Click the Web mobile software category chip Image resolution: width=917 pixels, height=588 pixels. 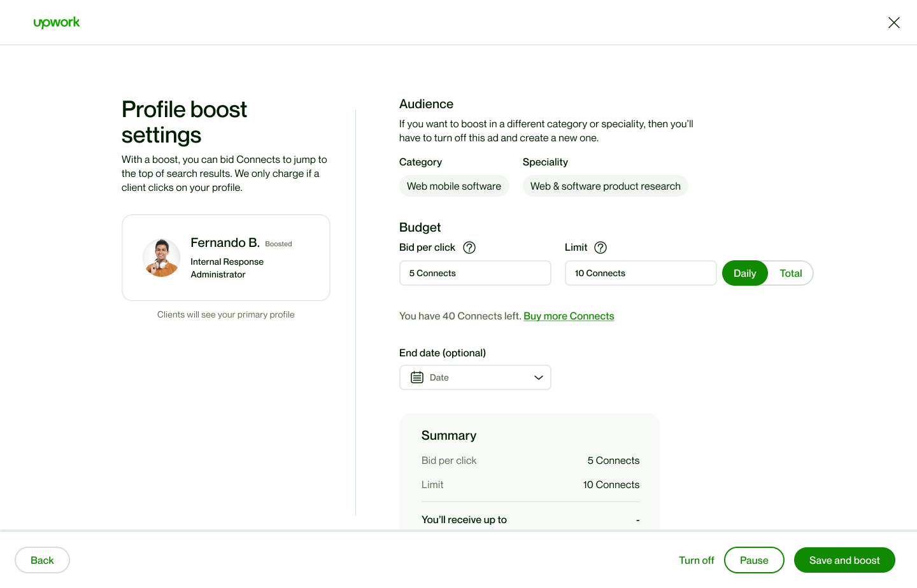[454, 186]
